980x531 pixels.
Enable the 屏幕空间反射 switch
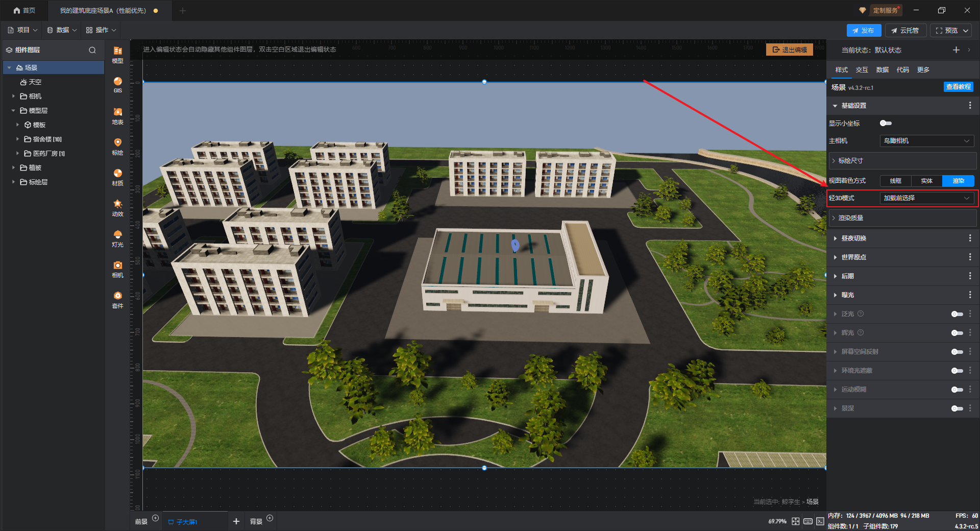pyautogui.click(x=957, y=352)
